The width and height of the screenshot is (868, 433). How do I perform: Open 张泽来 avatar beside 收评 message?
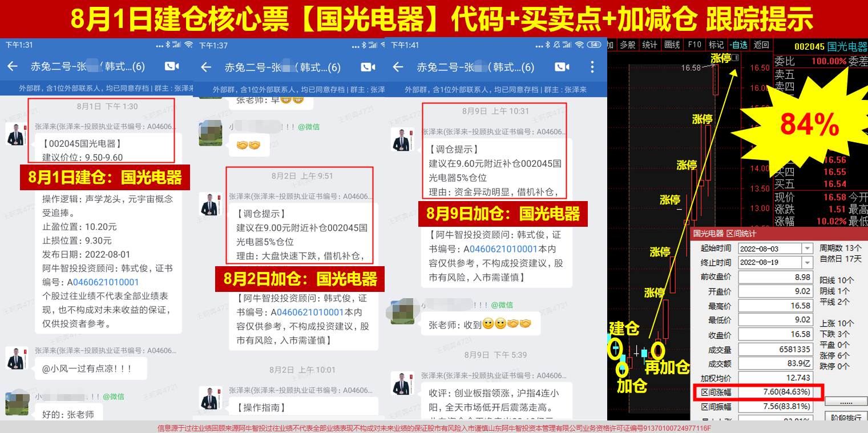402,382
